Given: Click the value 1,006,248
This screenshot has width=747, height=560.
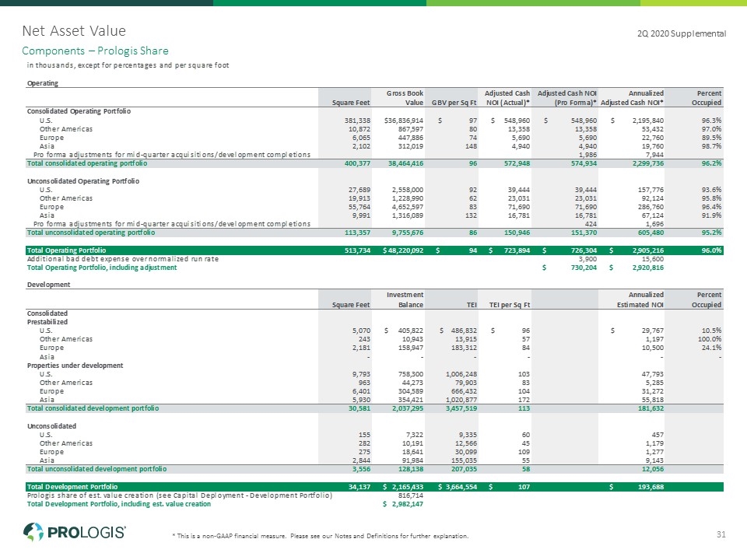Looking at the screenshot, I should point(461,375).
